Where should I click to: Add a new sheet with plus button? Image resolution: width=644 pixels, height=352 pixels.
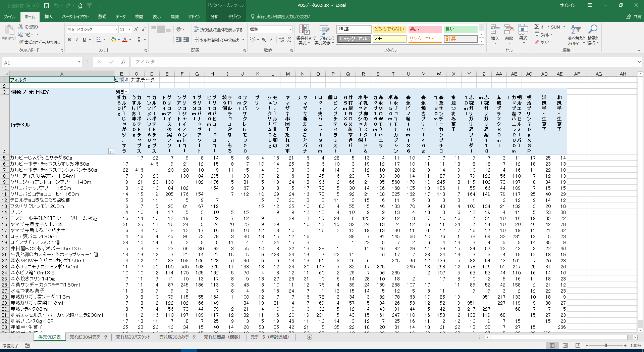[310, 337]
